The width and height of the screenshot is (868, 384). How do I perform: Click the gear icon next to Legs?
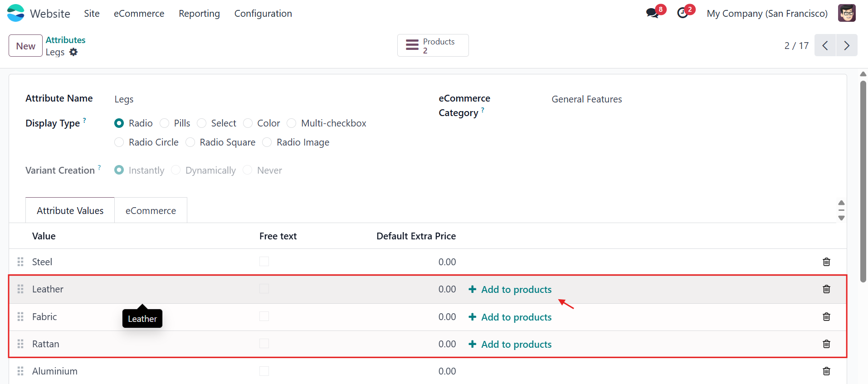pyautogui.click(x=73, y=52)
